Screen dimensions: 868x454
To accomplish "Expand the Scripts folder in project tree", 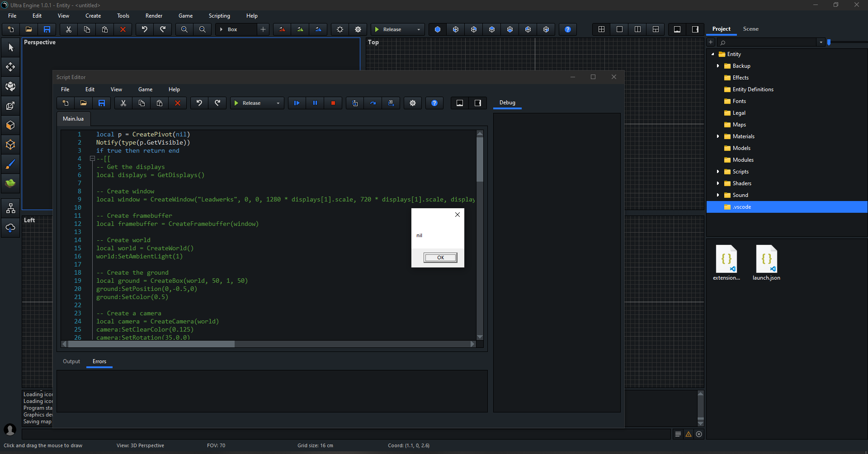I will point(718,172).
